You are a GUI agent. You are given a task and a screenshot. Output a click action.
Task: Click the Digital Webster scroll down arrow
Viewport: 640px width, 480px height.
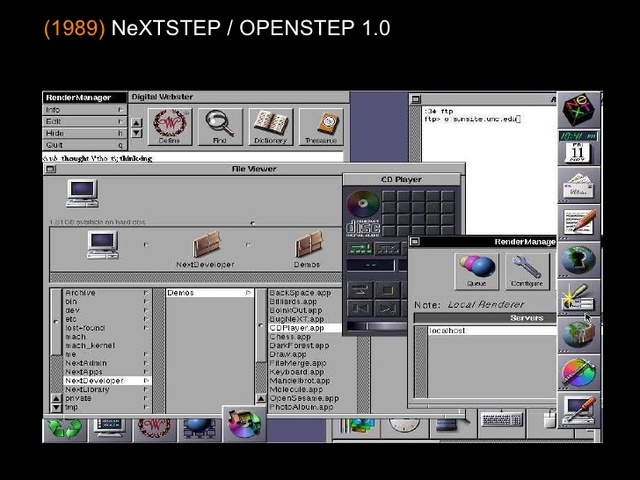pos(137,133)
